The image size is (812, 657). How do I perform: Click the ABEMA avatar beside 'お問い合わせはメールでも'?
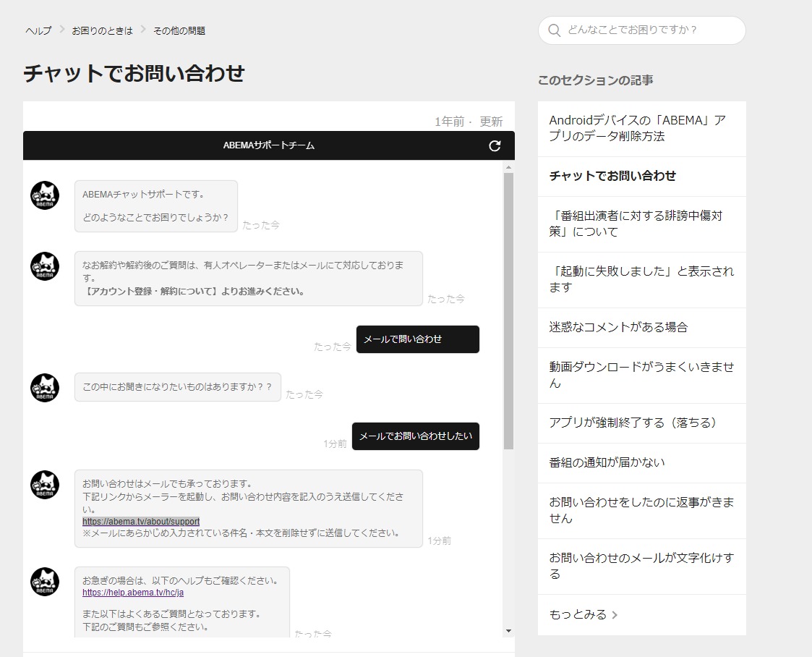45,485
